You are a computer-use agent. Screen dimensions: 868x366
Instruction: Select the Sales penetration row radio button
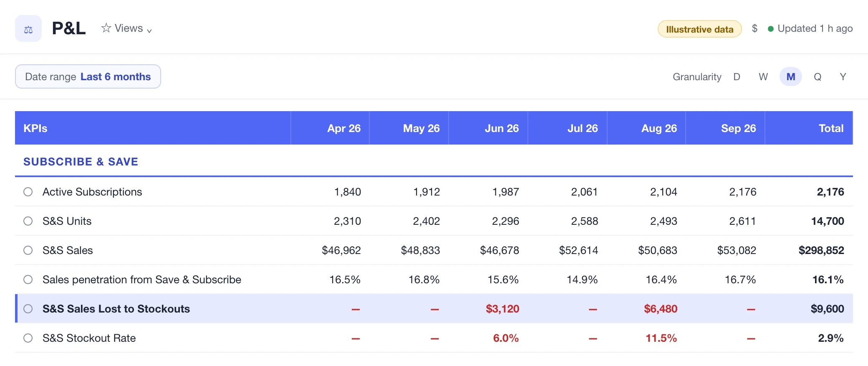click(28, 280)
